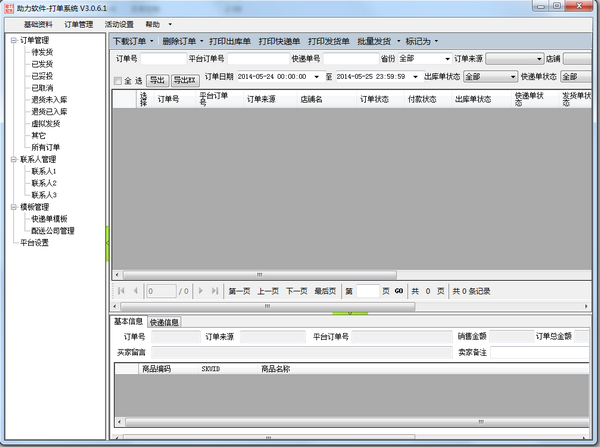Click the 导出 export button

(x=157, y=81)
